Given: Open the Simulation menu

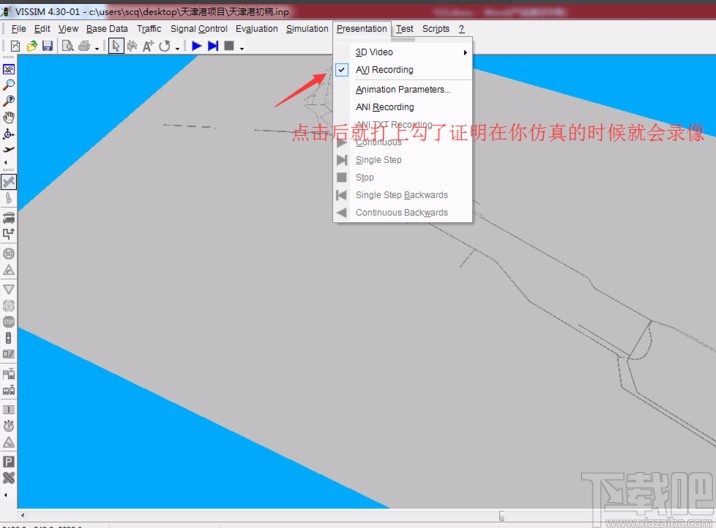Looking at the screenshot, I should (x=307, y=29).
